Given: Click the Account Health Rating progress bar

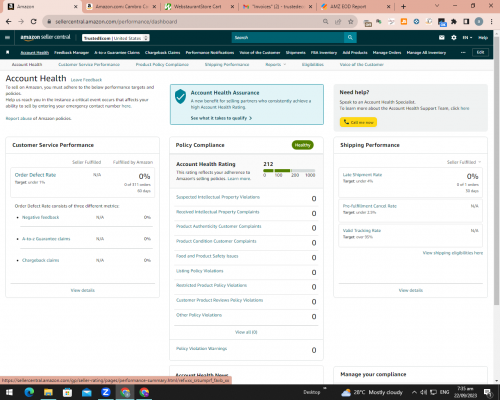Looking at the screenshot, I should click(x=289, y=170).
